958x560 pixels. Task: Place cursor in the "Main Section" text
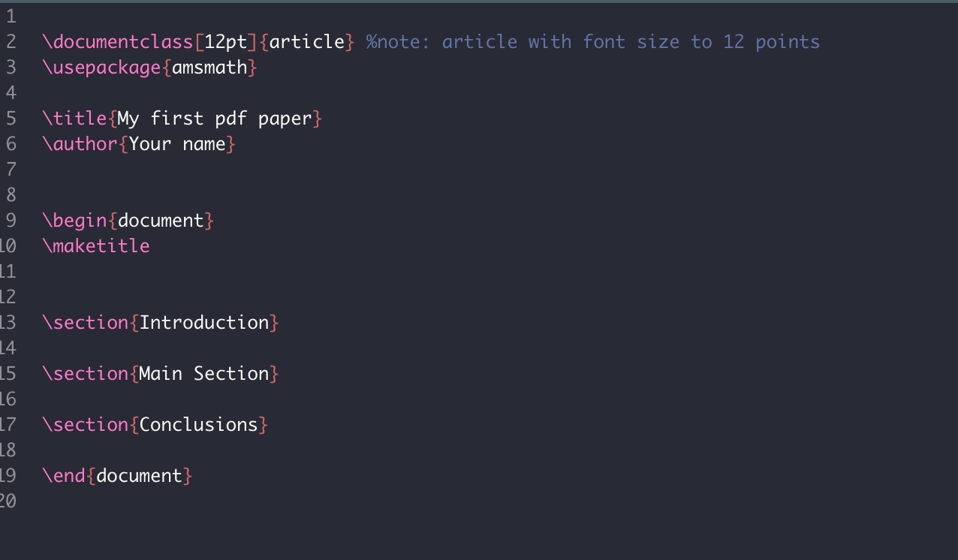point(204,374)
